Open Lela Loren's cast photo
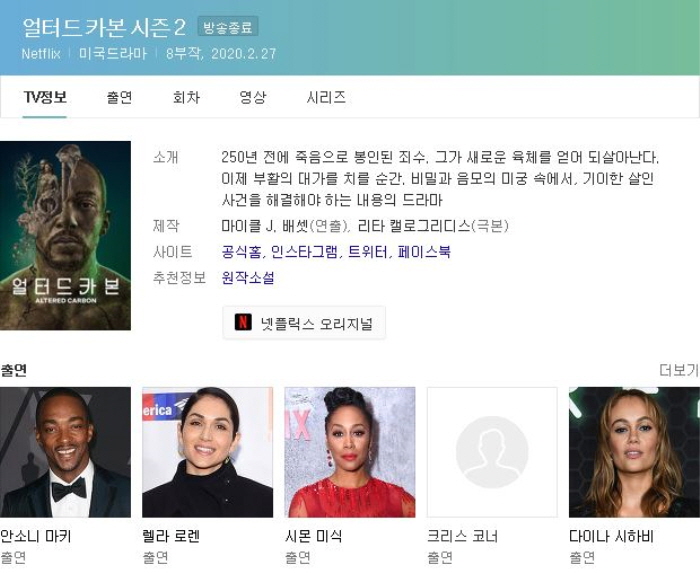700x573 pixels. click(208, 452)
